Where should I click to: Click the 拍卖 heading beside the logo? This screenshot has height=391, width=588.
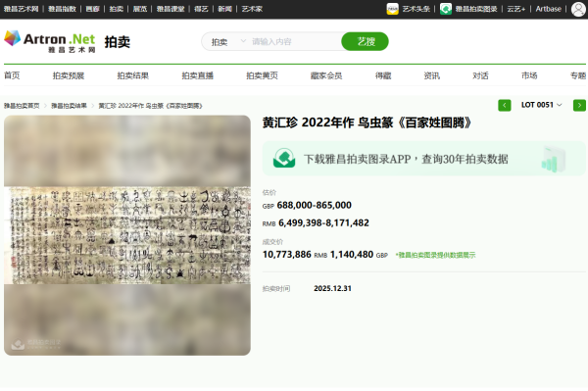point(118,42)
